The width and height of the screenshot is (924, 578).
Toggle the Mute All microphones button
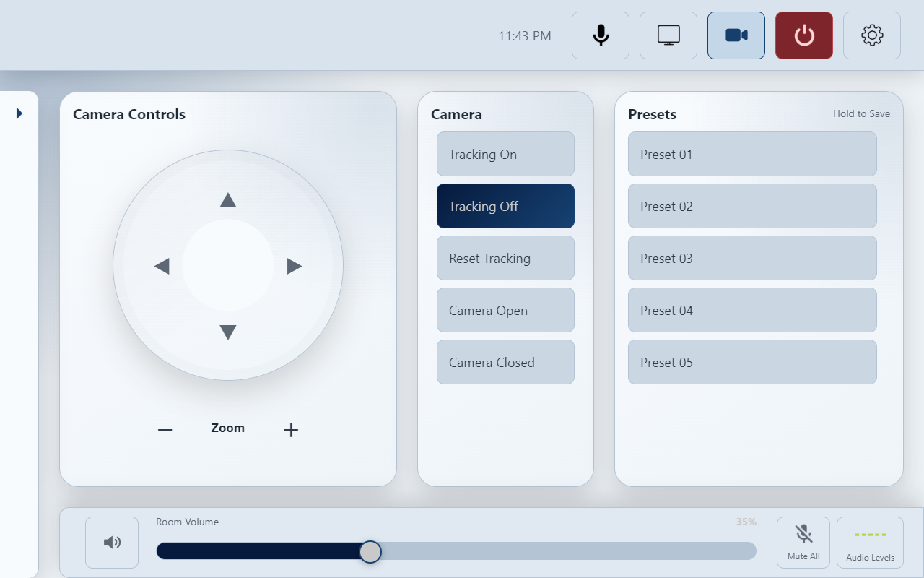pyautogui.click(x=803, y=543)
